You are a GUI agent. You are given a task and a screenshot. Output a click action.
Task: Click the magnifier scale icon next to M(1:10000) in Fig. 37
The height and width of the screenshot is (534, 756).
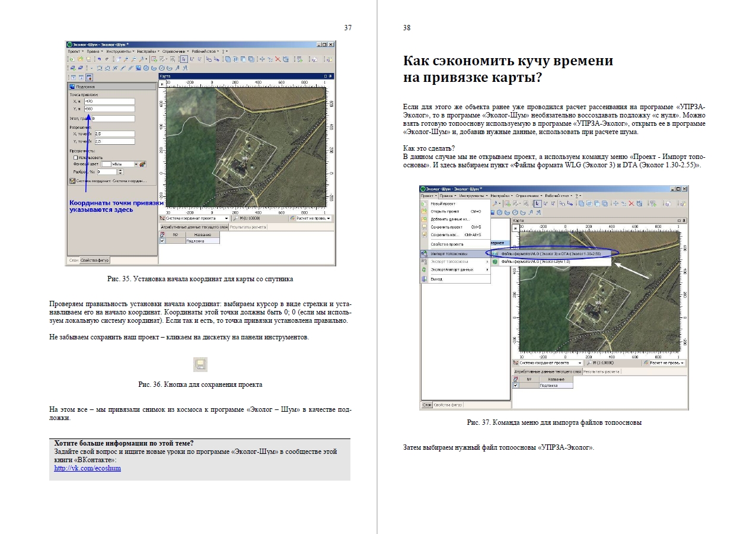pyautogui.click(x=589, y=363)
